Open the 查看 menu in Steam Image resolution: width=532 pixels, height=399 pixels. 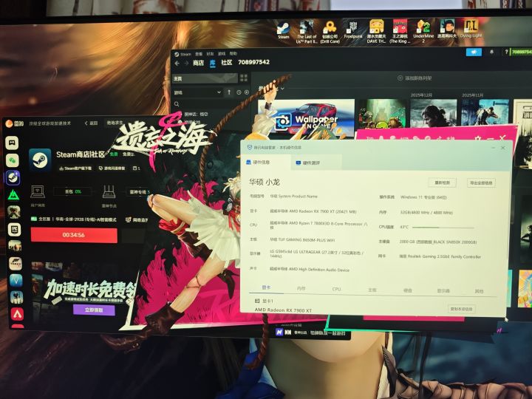(199, 54)
